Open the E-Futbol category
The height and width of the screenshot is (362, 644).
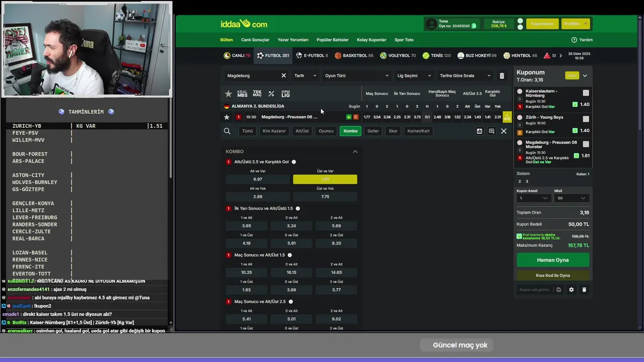312,55
